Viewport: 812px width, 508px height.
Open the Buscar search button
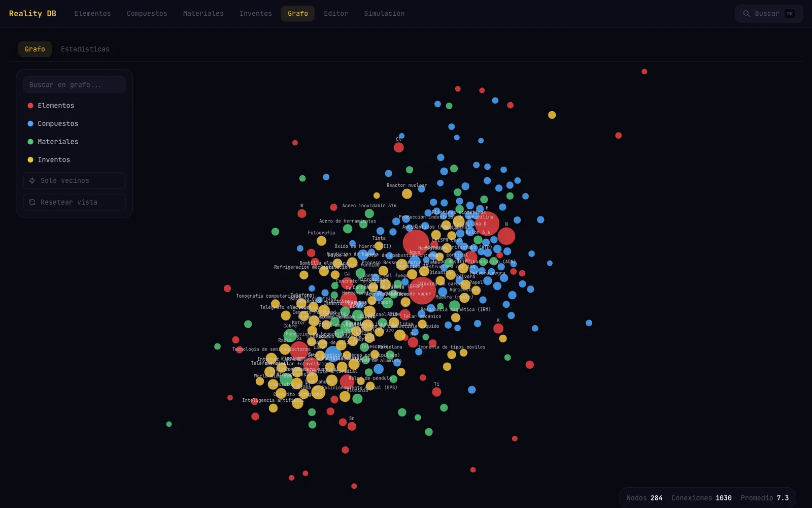coord(769,14)
